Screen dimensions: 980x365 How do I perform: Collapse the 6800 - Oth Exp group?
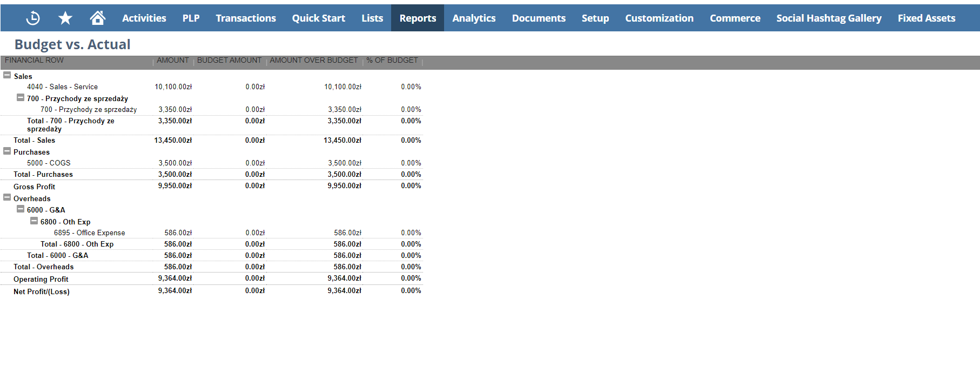(34, 221)
